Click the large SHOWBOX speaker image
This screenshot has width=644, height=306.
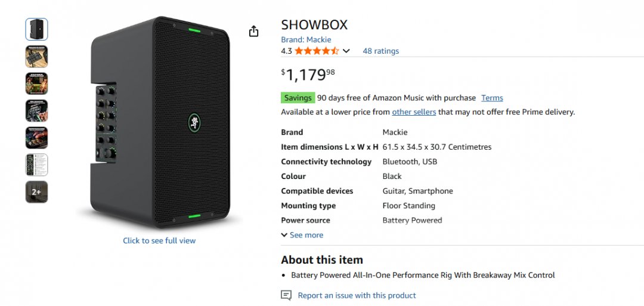pos(160,125)
